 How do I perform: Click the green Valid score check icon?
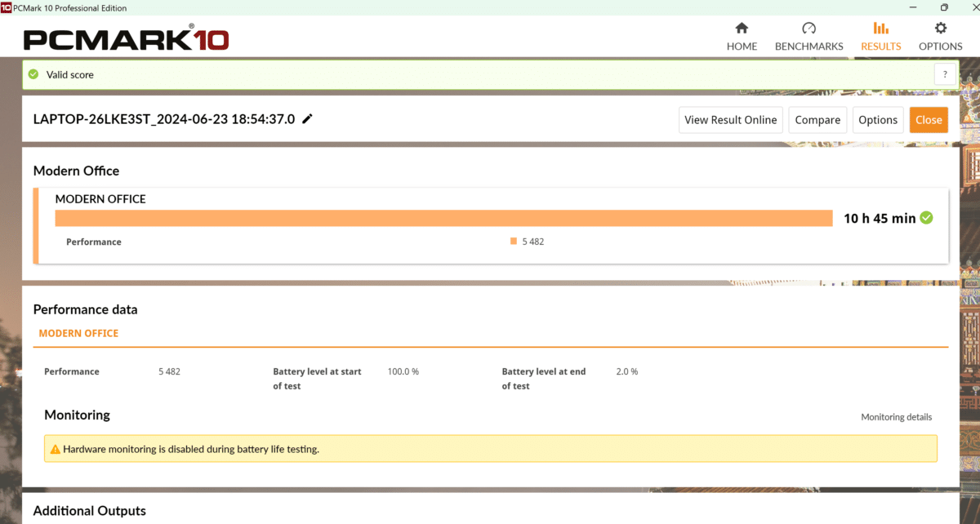[x=33, y=74]
